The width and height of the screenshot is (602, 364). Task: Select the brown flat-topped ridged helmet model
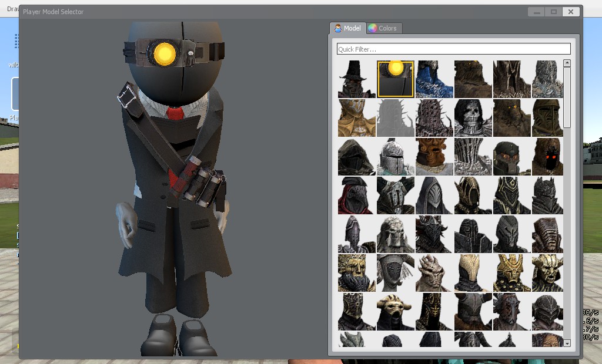click(x=547, y=234)
